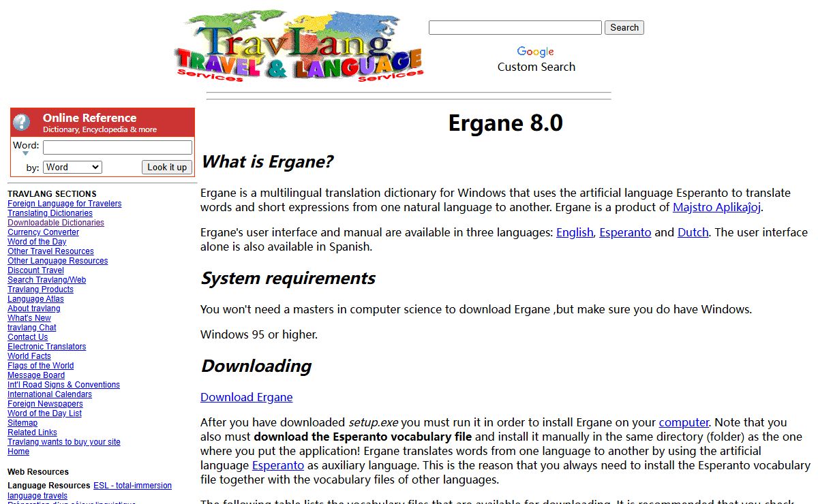
Task: Click the 'Look it up' button
Action: [167, 167]
